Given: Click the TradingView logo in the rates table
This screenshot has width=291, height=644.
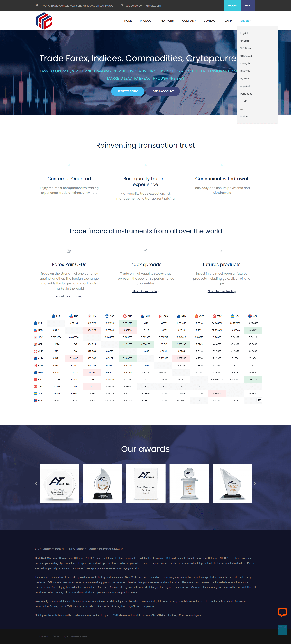Looking at the screenshot, I should click(259, 400).
